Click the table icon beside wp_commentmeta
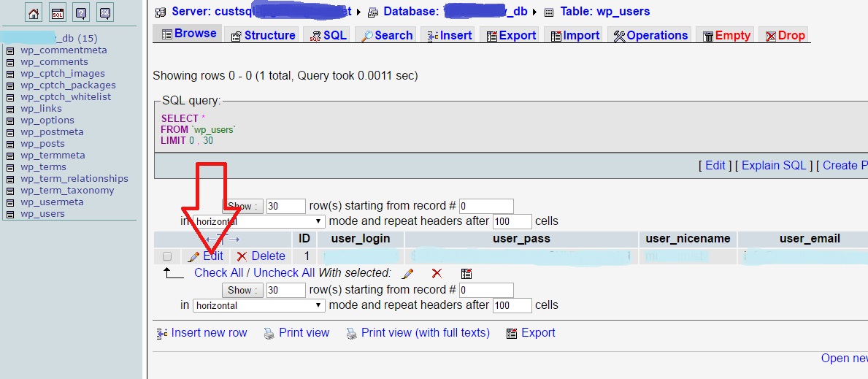Viewport: 868px width, 379px height. click(10, 50)
